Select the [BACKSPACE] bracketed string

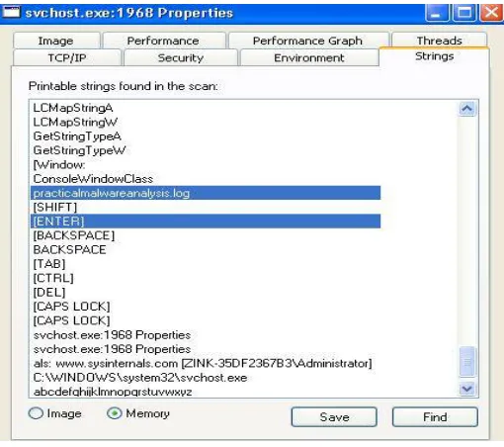coord(206,235)
